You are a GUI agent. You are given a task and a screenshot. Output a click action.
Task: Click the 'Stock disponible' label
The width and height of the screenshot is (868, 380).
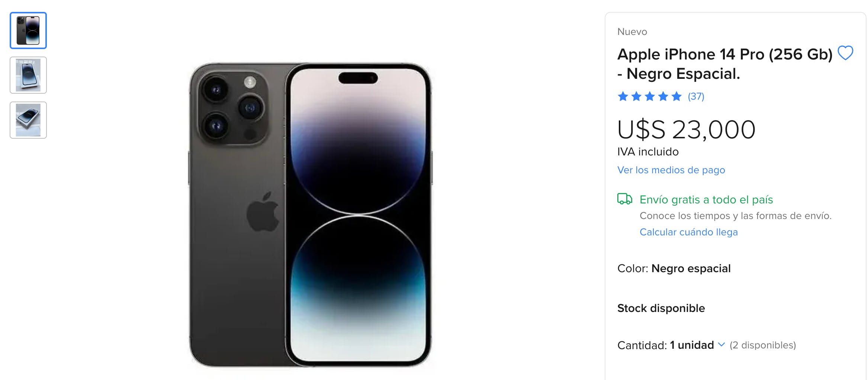661,308
